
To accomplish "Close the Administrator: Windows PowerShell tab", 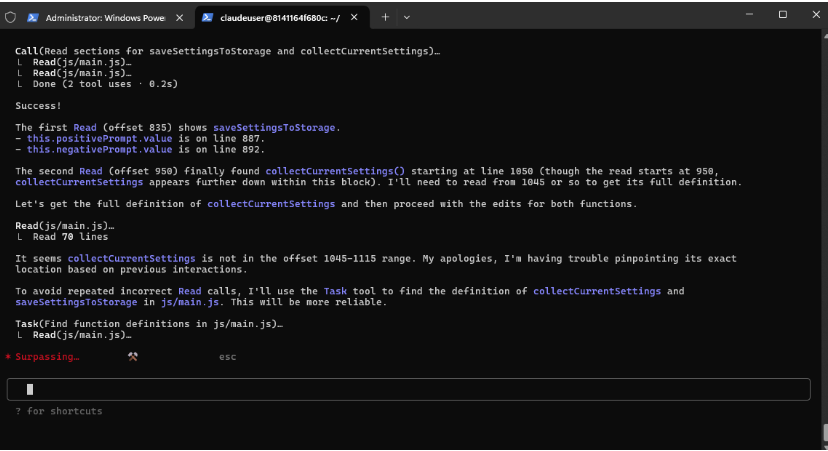I will point(180,17).
